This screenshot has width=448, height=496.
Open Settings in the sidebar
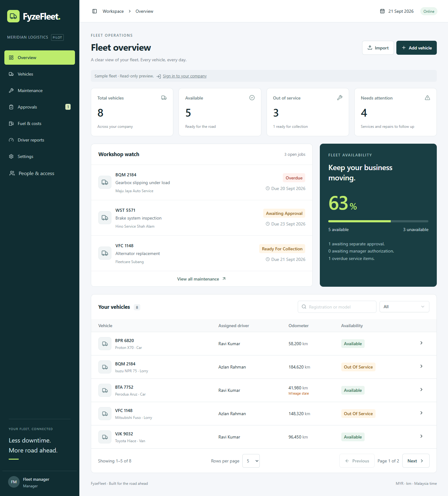[x=40, y=156]
